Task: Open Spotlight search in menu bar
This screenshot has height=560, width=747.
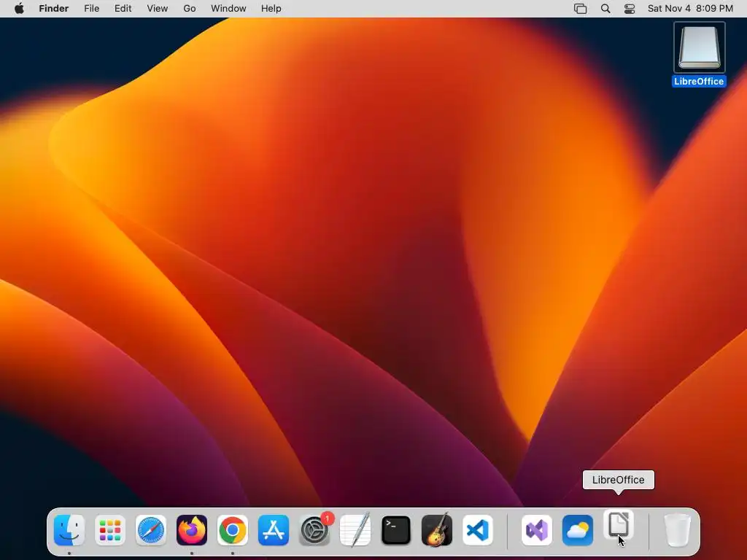Action: 605,9
